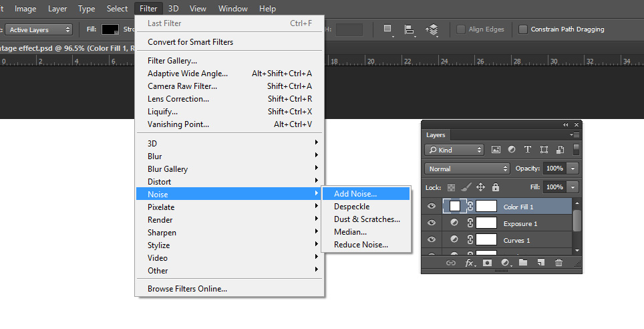Expand the Stylize submenu
644x329 pixels.
(x=230, y=245)
